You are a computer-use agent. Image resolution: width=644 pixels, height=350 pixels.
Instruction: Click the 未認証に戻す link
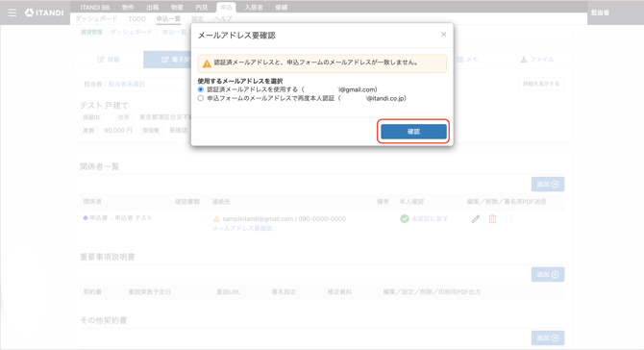430,219
